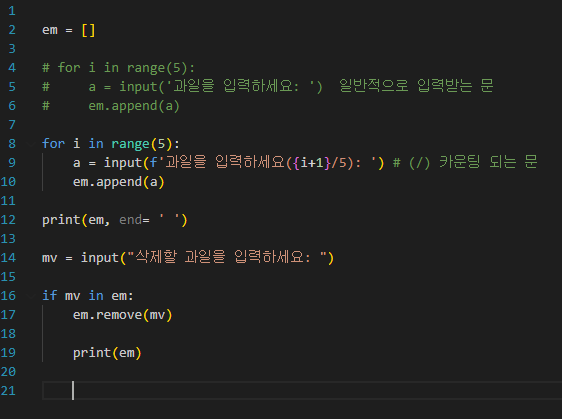Select line number 21 in the gutter
The height and width of the screenshot is (419, 562).
coord(8,391)
